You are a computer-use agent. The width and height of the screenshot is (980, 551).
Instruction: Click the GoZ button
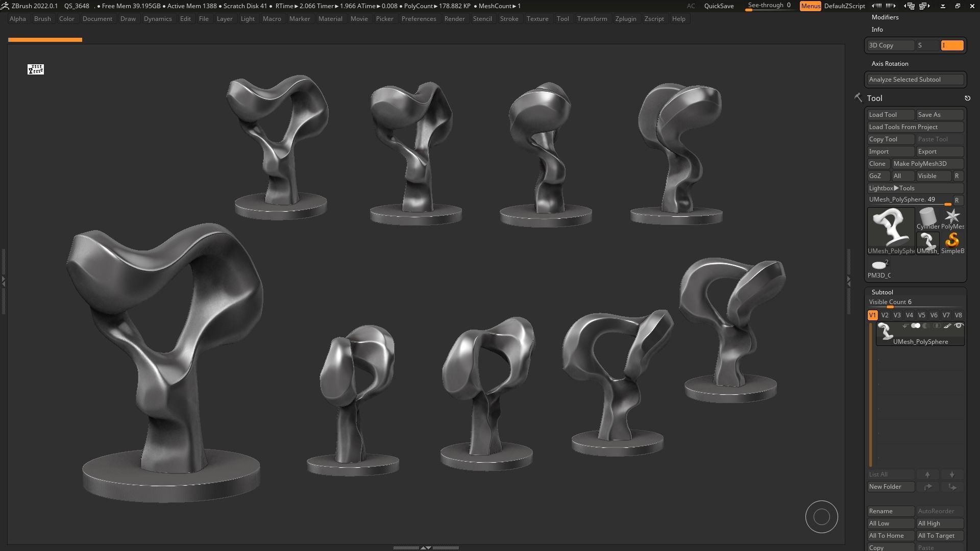(878, 176)
